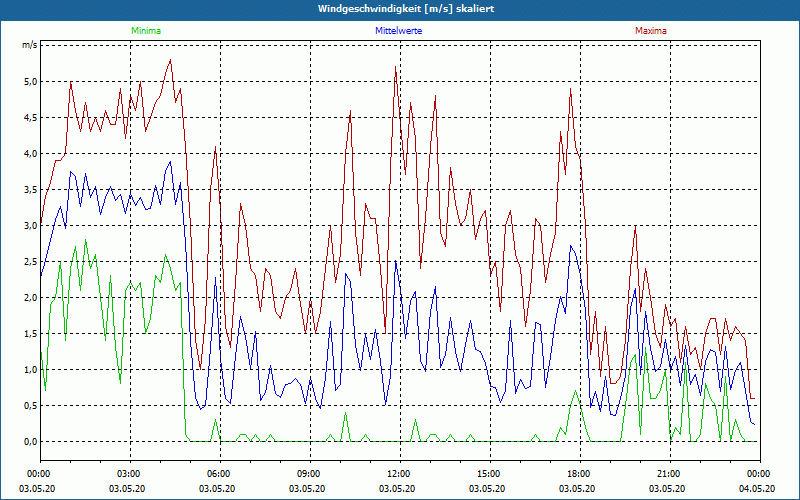Click the '4,5' y-axis value
The height and width of the screenshot is (500, 800).
click(31, 118)
